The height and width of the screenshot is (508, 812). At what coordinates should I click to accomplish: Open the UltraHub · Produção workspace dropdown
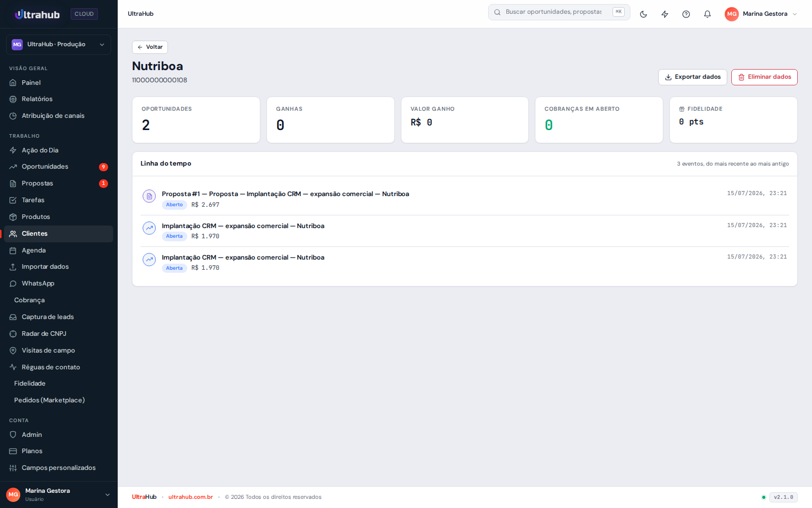coord(59,45)
